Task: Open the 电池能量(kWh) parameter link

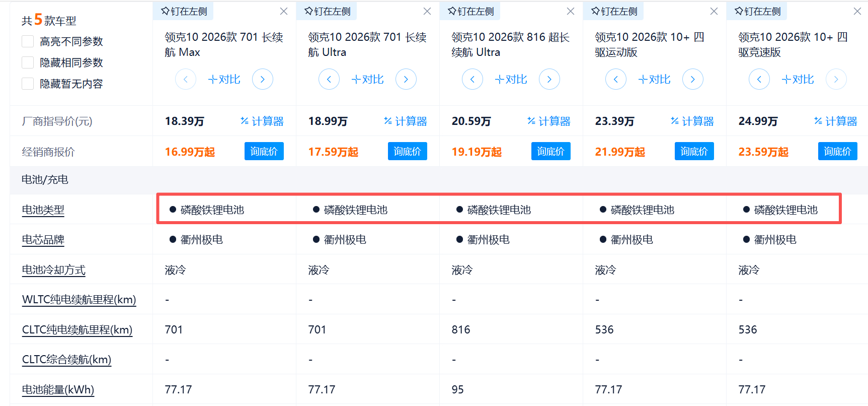Action: 58,390
